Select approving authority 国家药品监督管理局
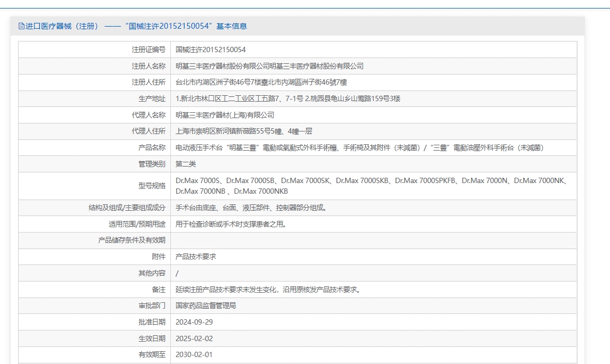The width and height of the screenshot is (610, 364). pos(206,305)
